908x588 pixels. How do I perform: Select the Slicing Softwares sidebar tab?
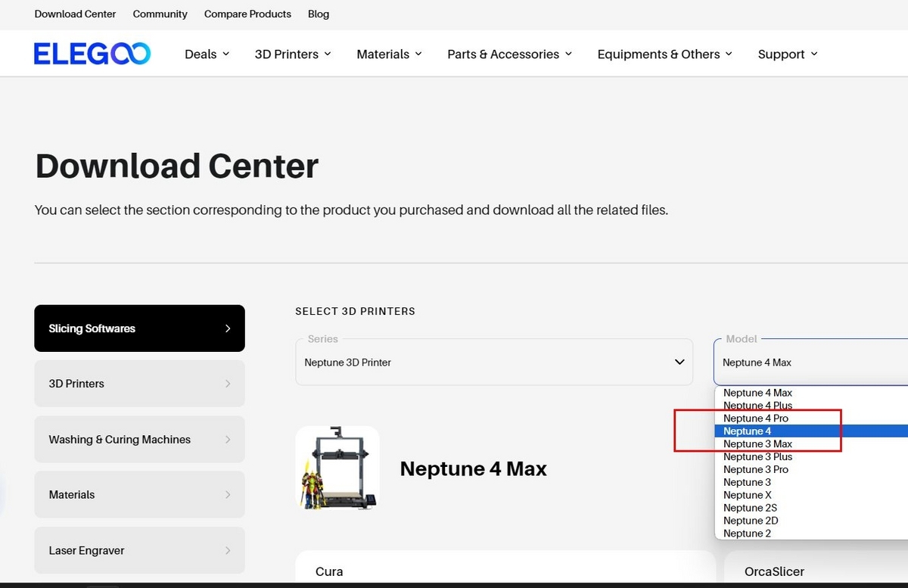pos(139,328)
